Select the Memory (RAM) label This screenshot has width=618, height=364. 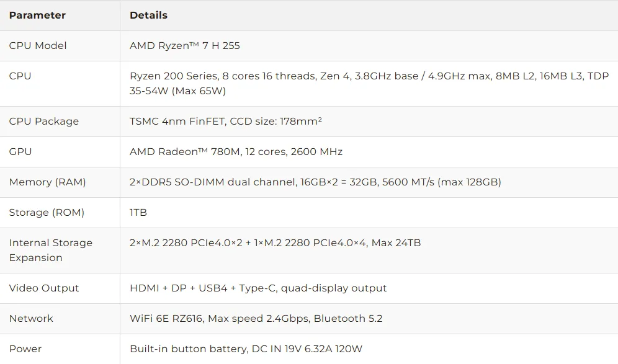coord(48,182)
